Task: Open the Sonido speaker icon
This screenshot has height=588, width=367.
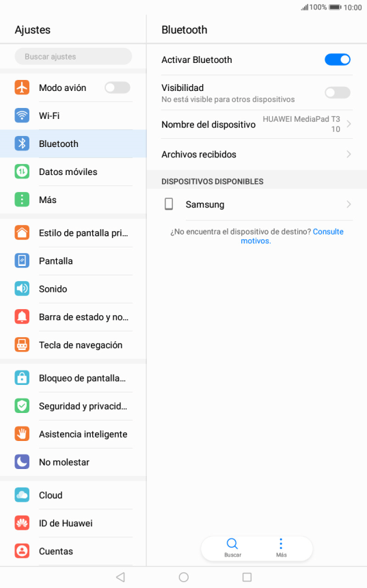Action: 22,289
